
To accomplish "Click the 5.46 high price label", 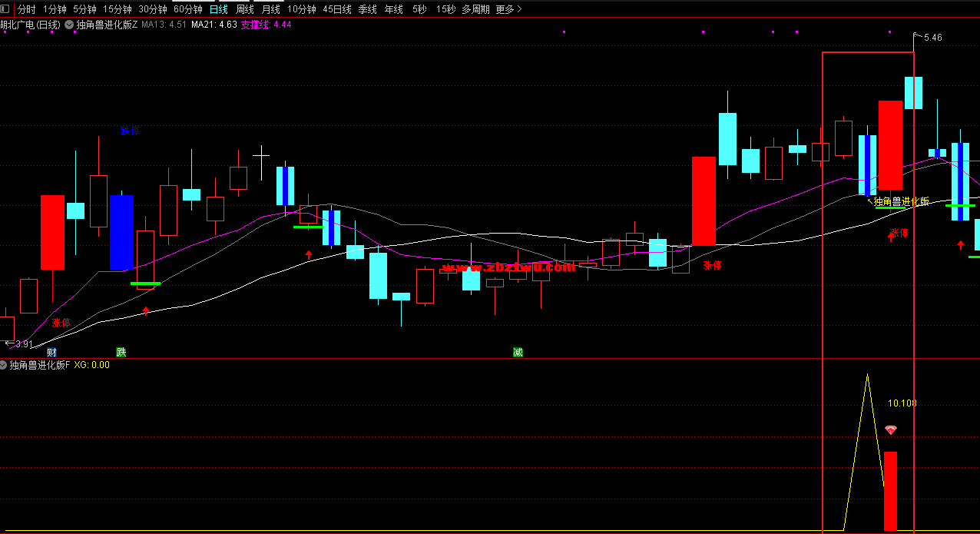I will tap(933, 38).
